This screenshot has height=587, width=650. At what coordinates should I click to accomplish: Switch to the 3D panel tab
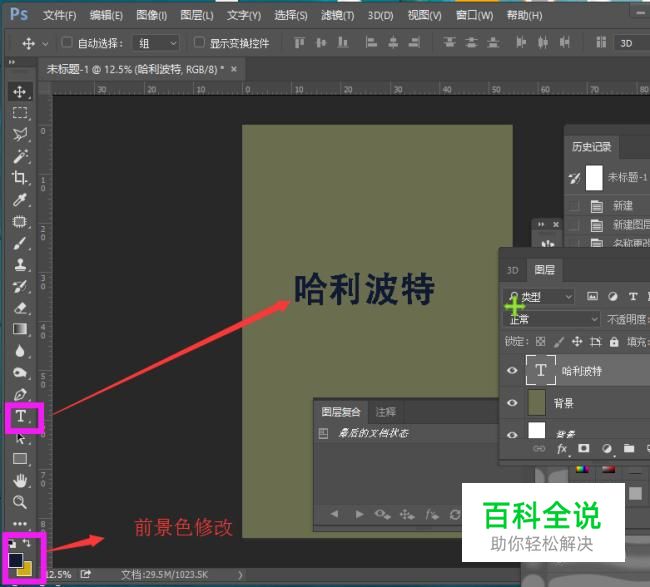tap(512, 270)
